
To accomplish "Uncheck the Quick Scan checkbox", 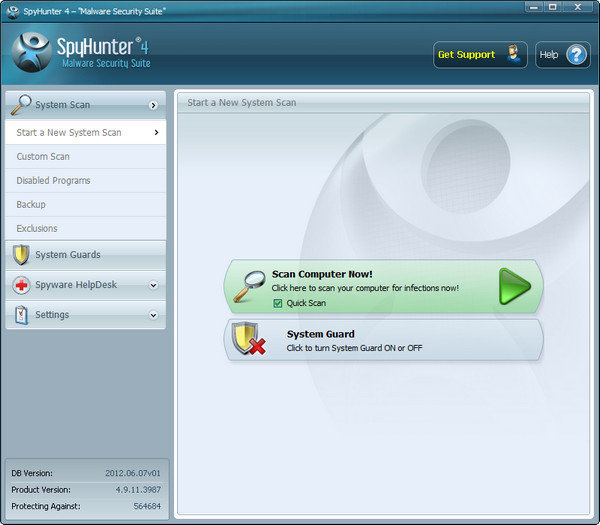I will point(278,303).
